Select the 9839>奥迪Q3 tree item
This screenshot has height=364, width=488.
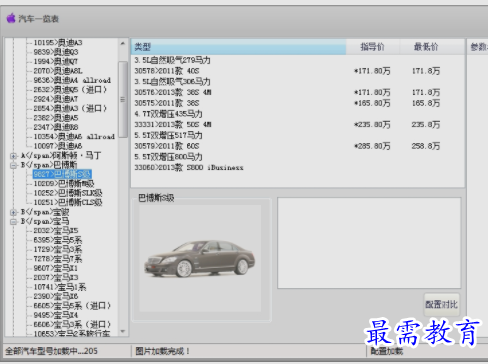point(56,52)
